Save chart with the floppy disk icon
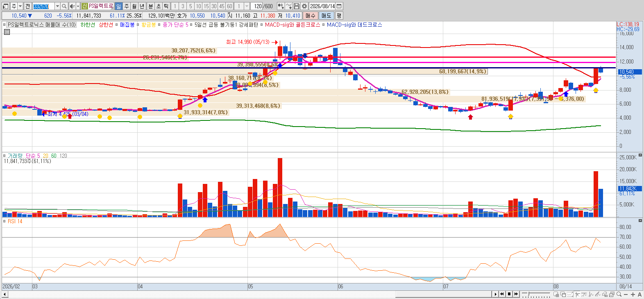644x299 pixels. 297,6
